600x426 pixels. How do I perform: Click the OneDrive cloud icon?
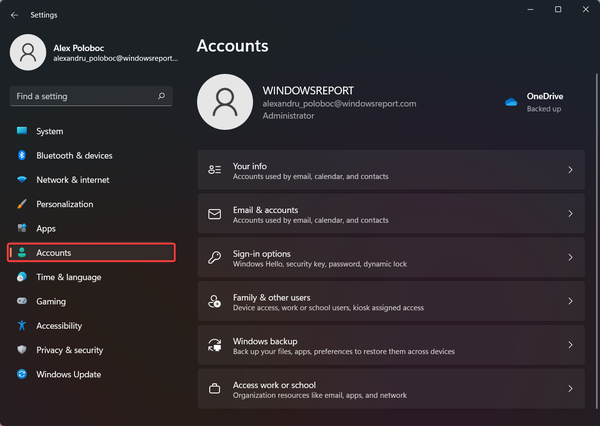tap(511, 102)
